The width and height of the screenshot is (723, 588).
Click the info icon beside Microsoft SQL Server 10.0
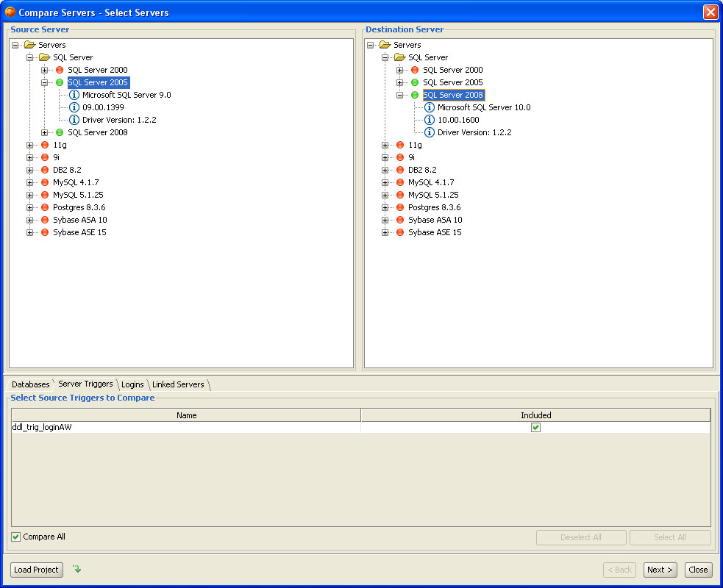tap(430, 107)
